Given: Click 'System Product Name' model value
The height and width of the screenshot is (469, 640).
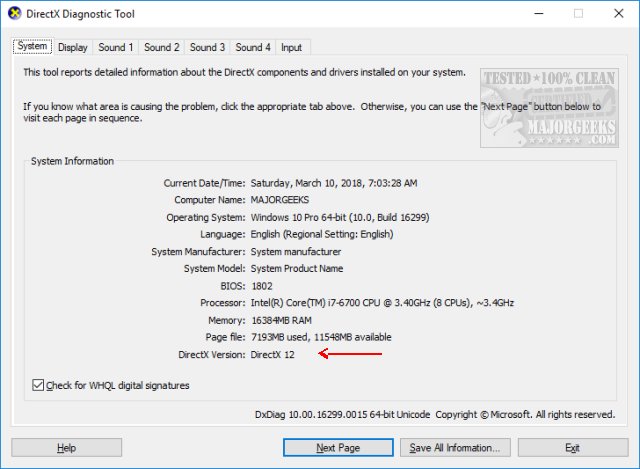Looking at the screenshot, I should coord(297,269).
